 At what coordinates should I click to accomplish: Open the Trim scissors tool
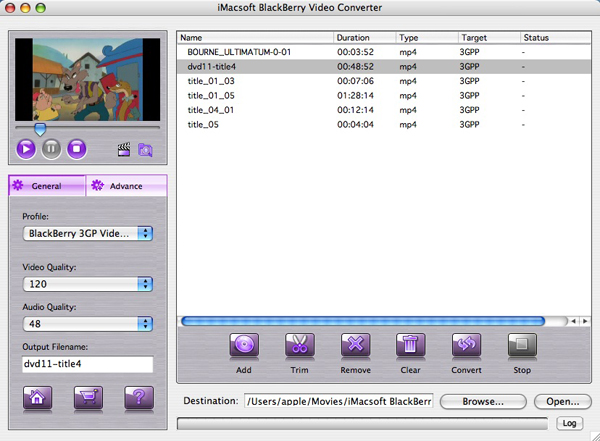coord(298,347)
